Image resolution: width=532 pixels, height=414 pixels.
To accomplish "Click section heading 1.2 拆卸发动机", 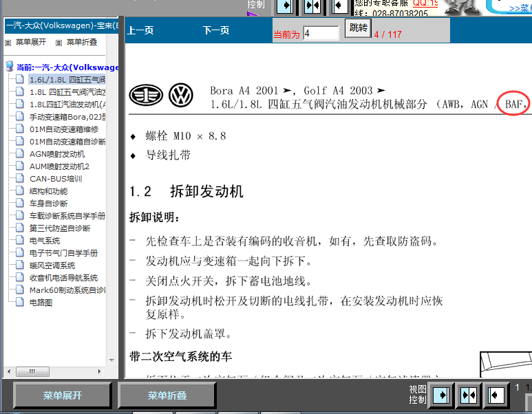I will pyautogui.click(x=187, y=191).
